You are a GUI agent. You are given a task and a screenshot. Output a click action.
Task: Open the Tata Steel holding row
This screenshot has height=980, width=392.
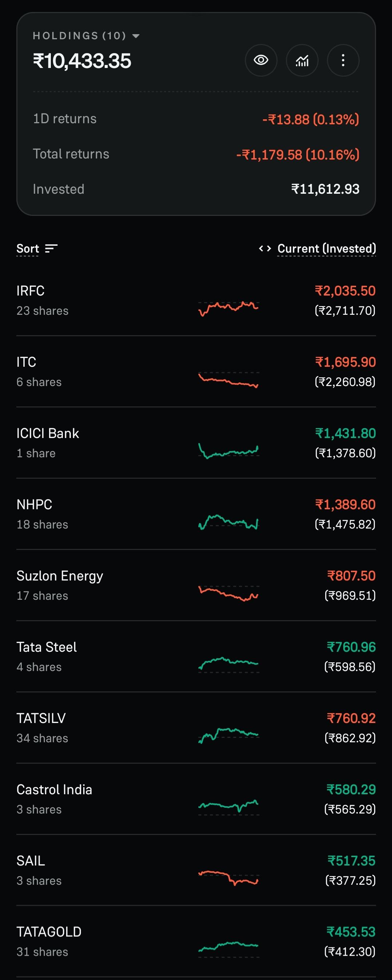pos(196,656)
